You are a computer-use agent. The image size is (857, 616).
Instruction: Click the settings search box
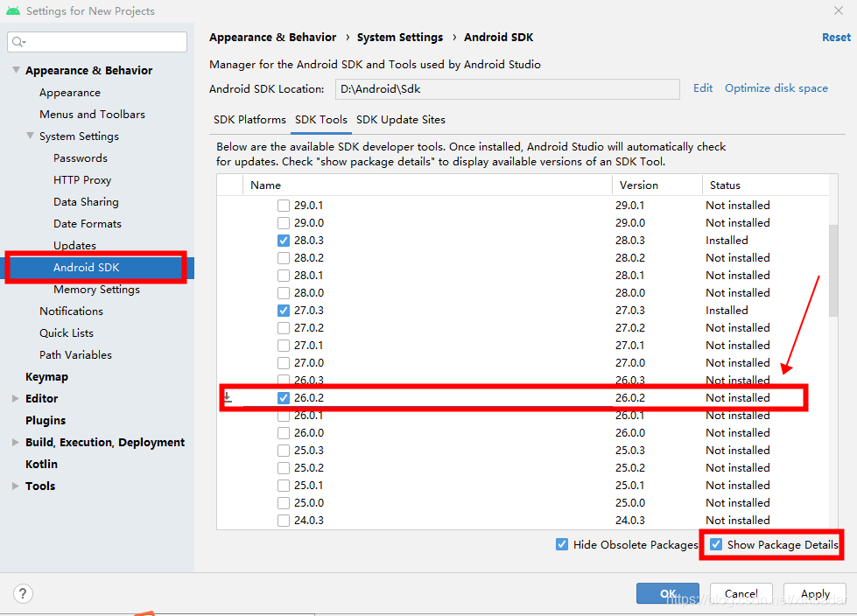(97, 42)
